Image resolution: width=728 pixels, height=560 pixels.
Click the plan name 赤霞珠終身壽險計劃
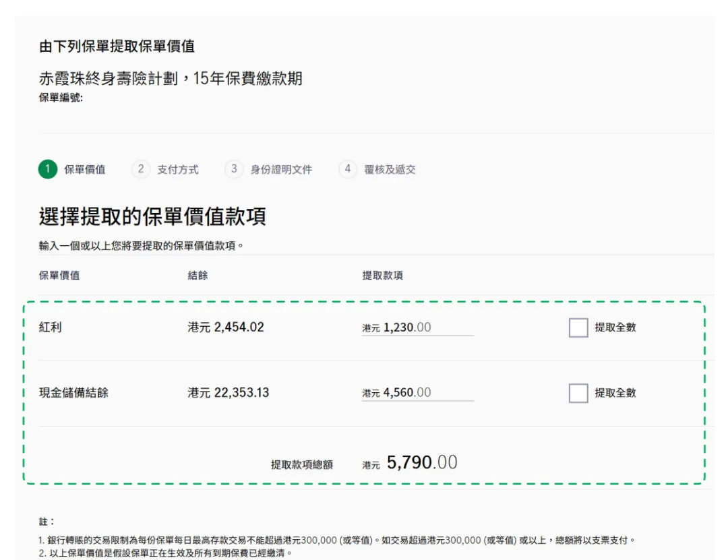pos(108,78)
